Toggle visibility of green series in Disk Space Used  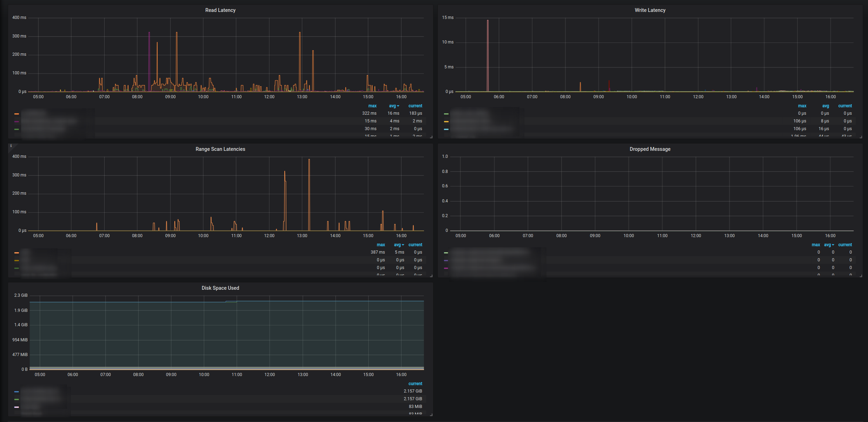[x=17, y=399]
